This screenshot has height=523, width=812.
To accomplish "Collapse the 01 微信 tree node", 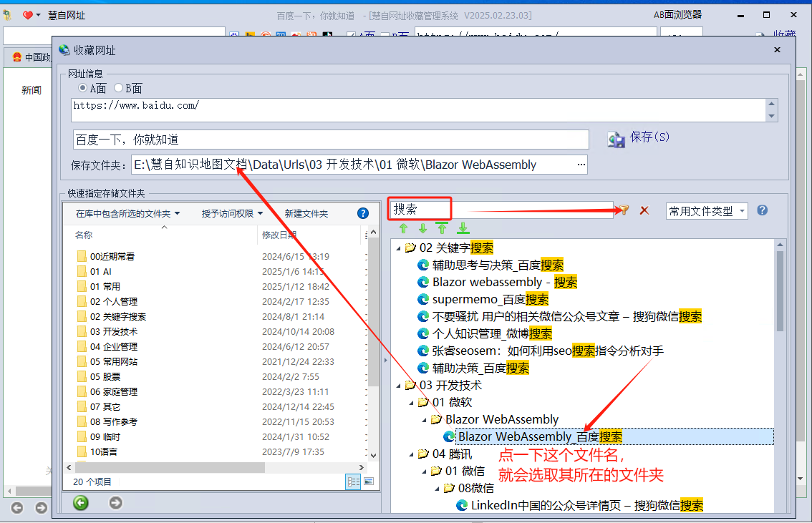I will coord(424,471).
